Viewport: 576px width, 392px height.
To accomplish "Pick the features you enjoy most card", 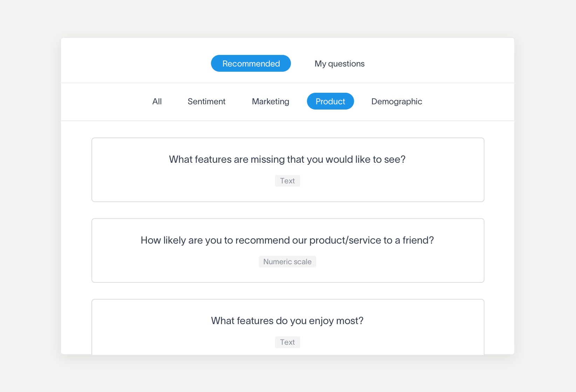I will pos(288,327).
